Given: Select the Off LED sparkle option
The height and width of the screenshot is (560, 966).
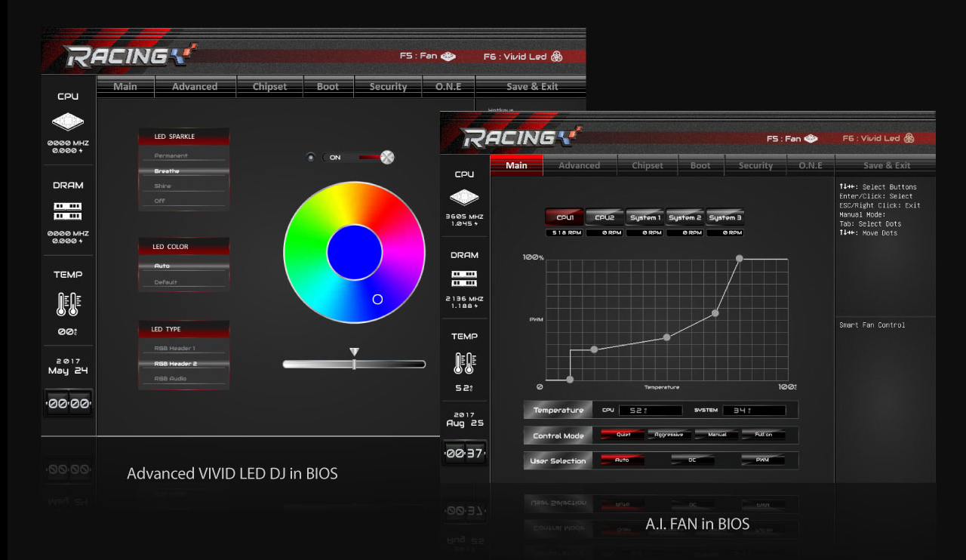Looking at the screenshot, I should click(183, 201).
